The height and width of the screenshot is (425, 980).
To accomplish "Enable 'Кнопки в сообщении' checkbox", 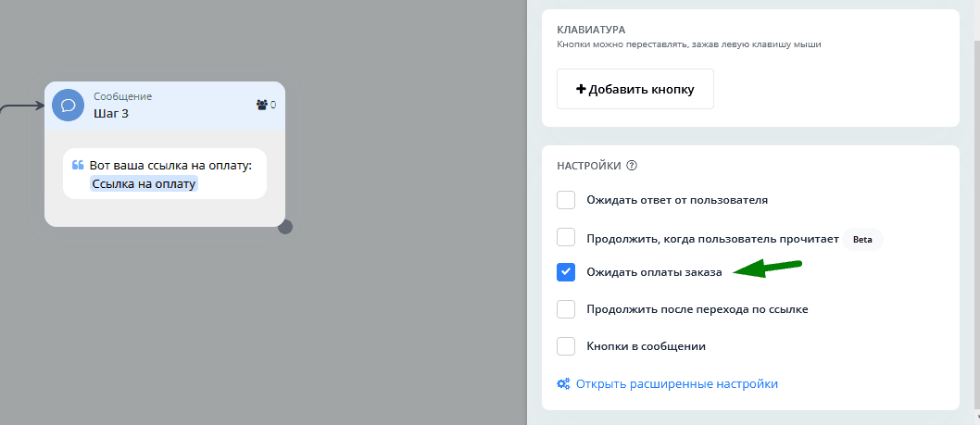I will click(x=566, y=346).
